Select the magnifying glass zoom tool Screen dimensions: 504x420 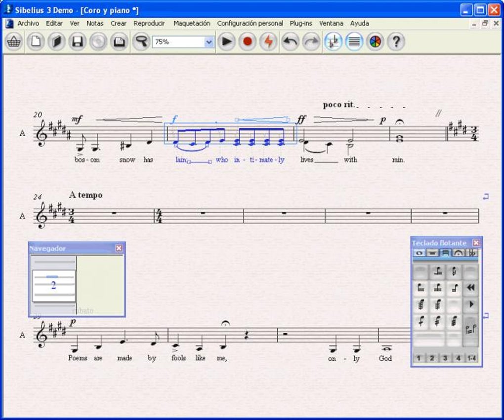click(141, 42)
